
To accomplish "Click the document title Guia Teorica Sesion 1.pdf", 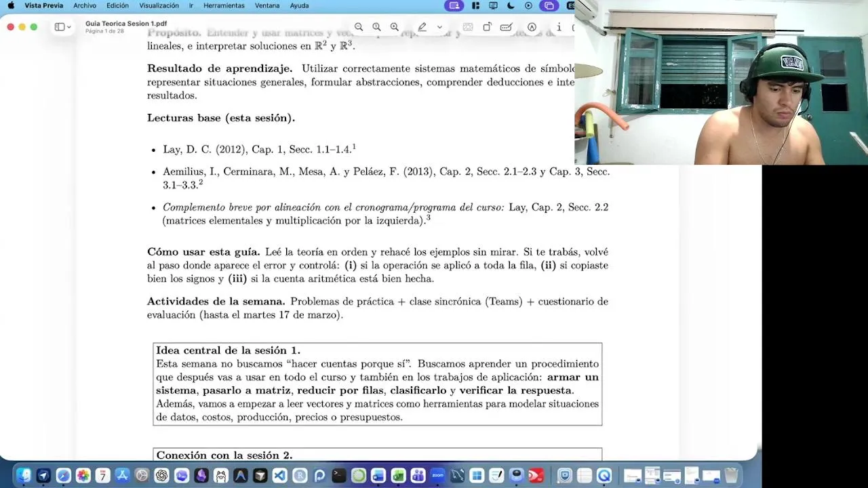I will tap(126, 24).
